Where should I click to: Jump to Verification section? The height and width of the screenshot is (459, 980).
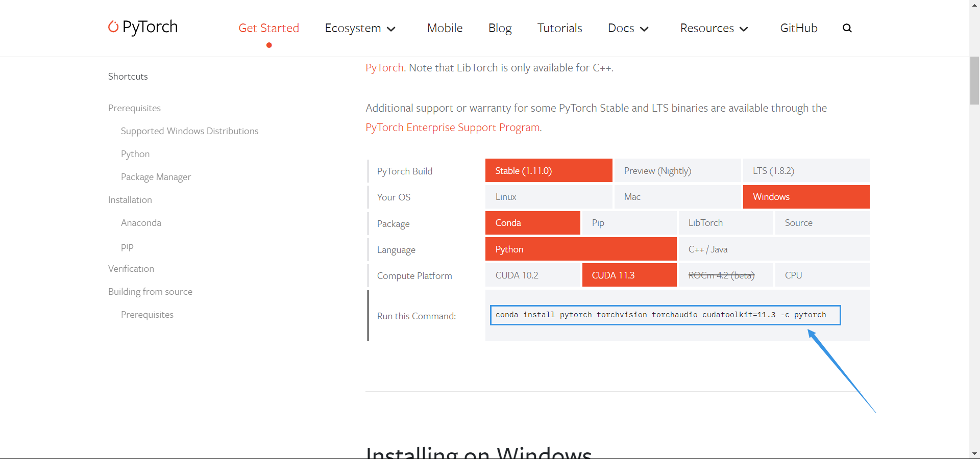pyautogui.click(x=131, y=269)
